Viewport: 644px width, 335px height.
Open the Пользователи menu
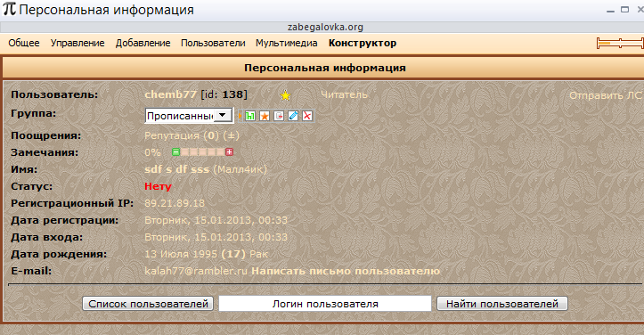point(213,43)
